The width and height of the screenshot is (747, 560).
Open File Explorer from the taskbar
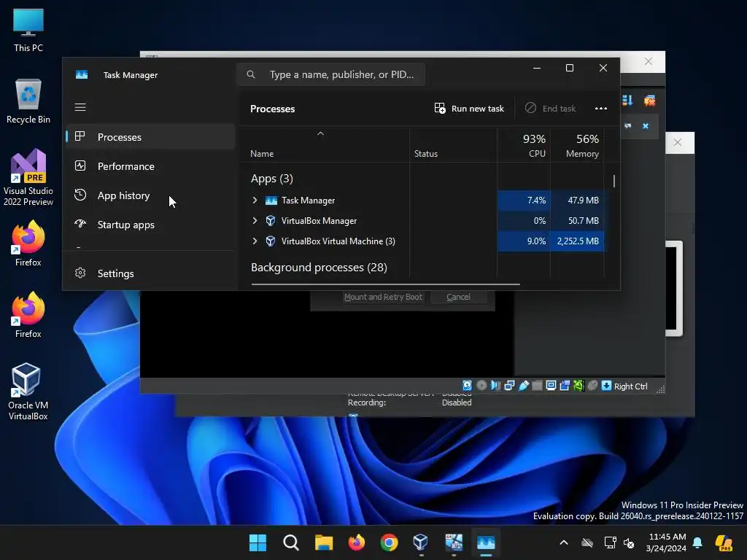tap(323, 542)
